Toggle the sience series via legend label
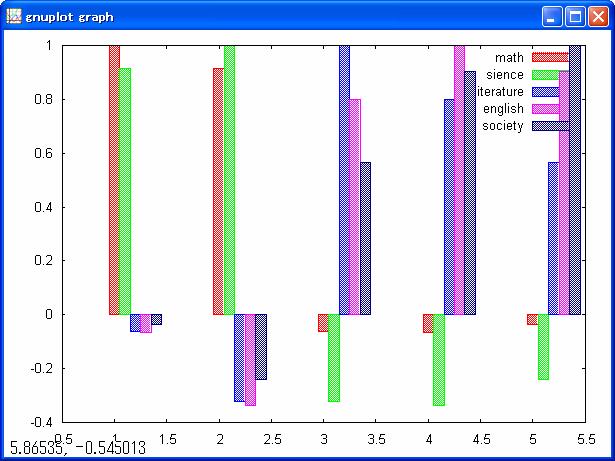This screenshot has width=615, height=461. 504,75
